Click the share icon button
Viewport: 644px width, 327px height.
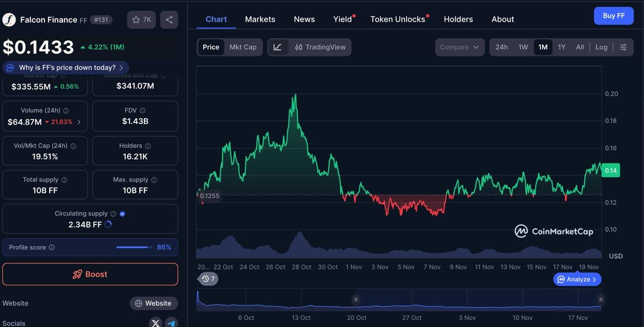[x=169, y=20]
